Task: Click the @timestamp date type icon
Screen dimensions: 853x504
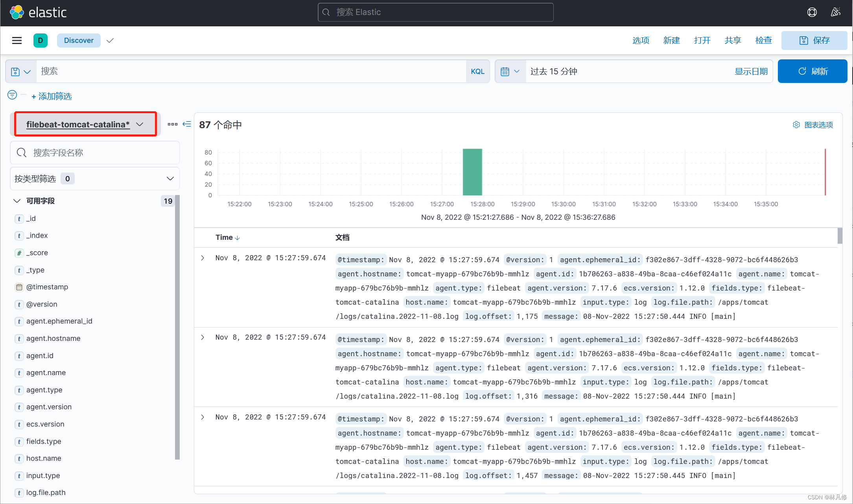Action: pyautogui.click(x=19, y=287)
